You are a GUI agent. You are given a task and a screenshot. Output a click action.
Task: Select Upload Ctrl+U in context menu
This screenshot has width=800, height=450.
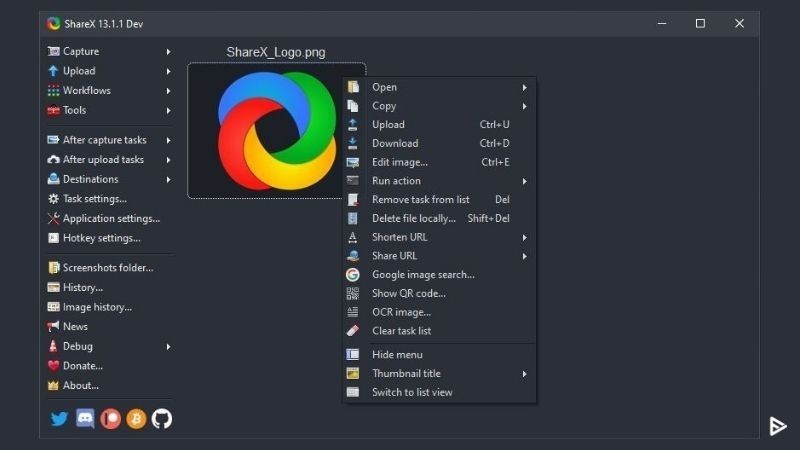coord(439,124)
